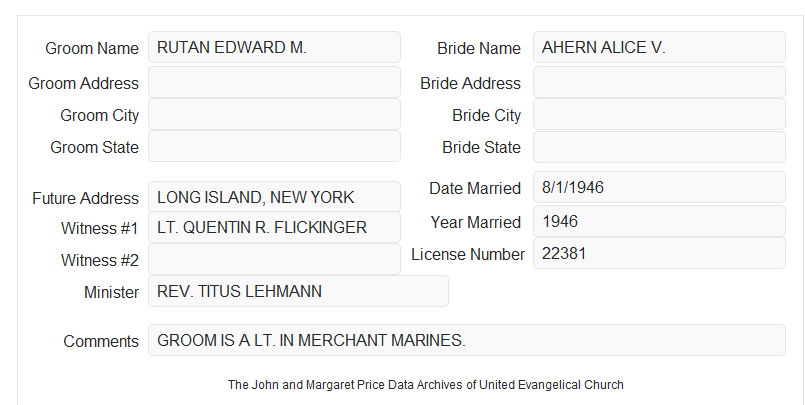
Task: Focus the Year Married field
Action: click(659, 221)
